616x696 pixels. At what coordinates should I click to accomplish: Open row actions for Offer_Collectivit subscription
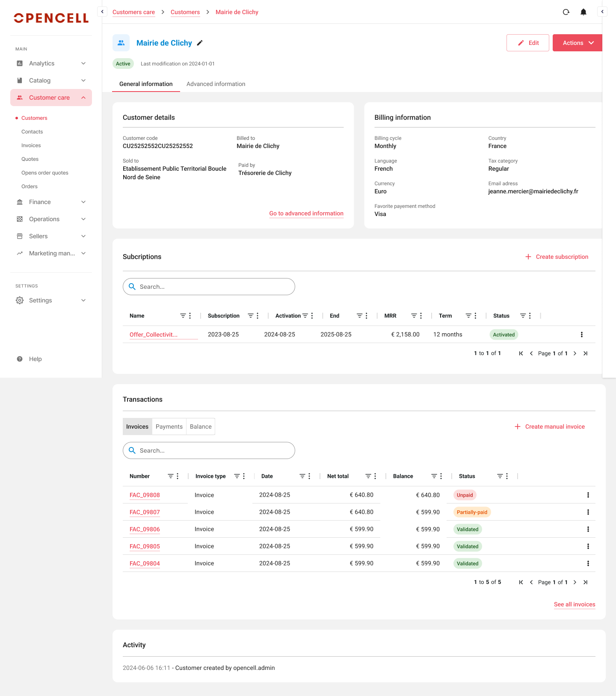[x=582, y=335]
